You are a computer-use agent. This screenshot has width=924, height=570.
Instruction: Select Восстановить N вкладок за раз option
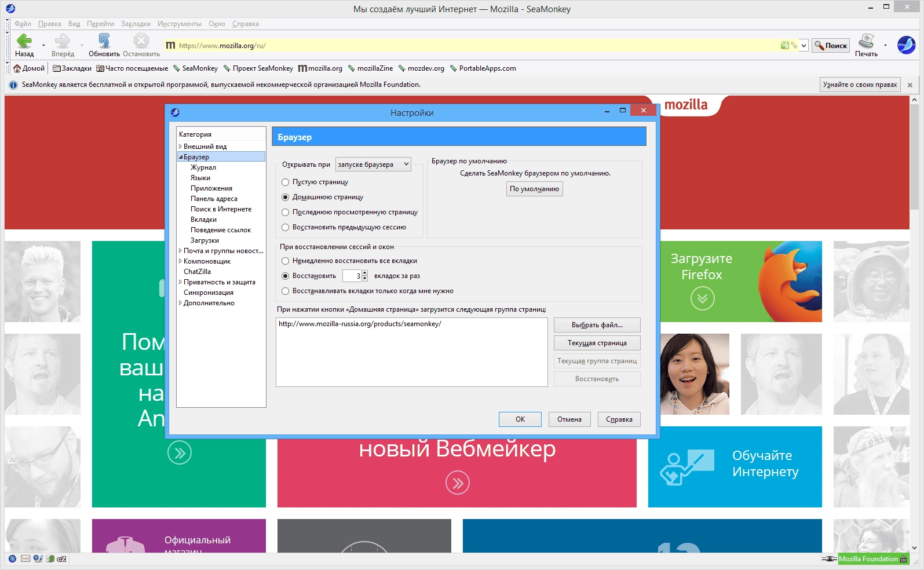pos(285,276)
